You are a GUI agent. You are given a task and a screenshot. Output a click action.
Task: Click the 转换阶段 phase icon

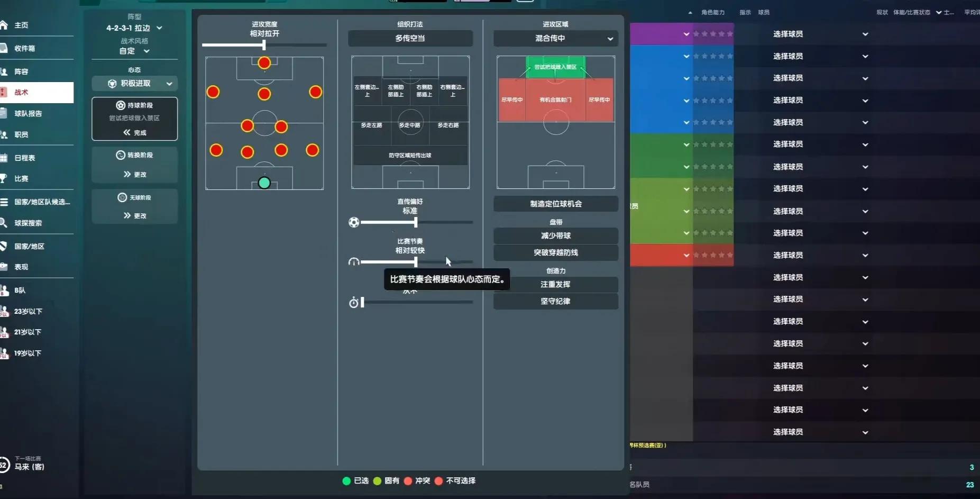121,155
